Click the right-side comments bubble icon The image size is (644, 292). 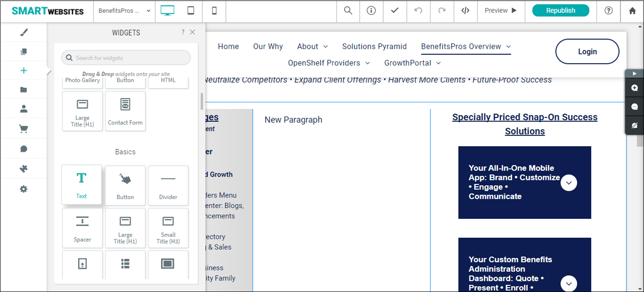pyautogui.click(x=635, y=107)
